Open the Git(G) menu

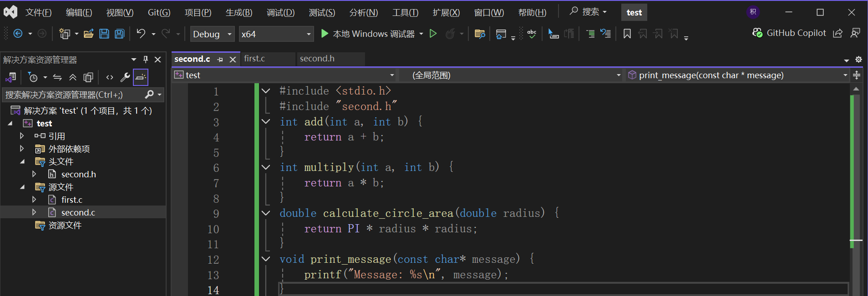point(159,13)
